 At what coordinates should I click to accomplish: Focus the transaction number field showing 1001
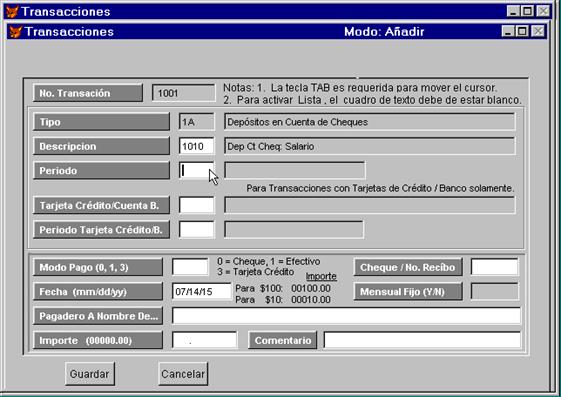(x=184, y=93)
